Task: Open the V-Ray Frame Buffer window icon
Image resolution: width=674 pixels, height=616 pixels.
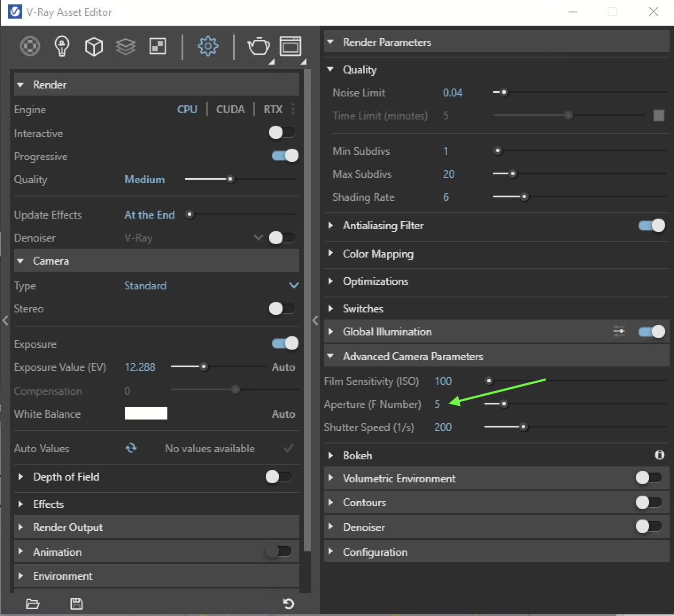Action: pos(291,46)
